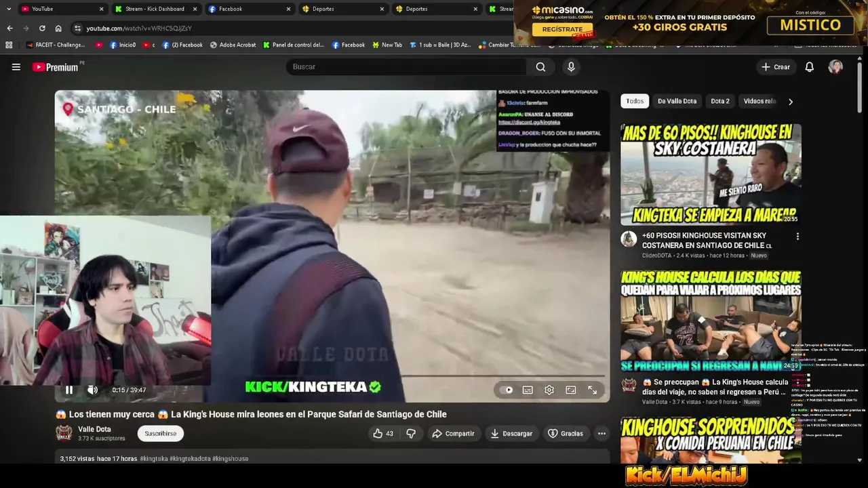Open the 1 sub = Baile bookmark
This screenshot has height=488, width=868.
(x=439, y=45)
